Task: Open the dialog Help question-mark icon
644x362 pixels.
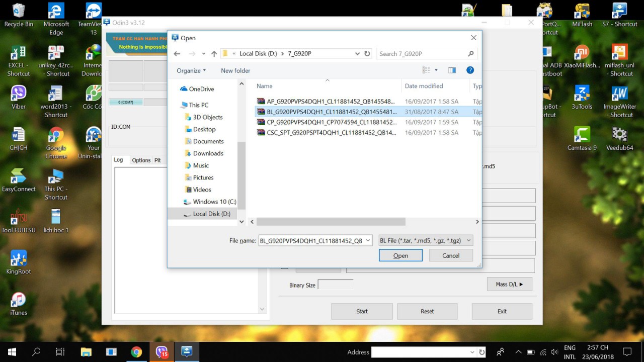Action: click(x=470, y=70)
